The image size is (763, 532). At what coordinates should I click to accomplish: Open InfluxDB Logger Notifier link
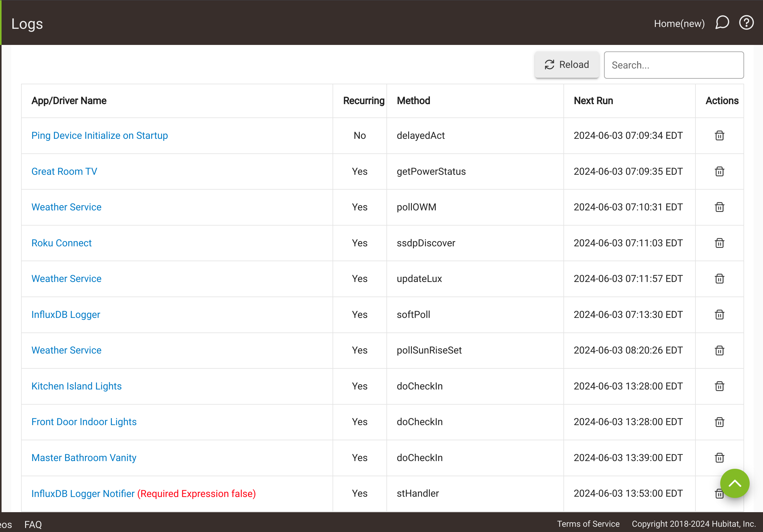83,494
